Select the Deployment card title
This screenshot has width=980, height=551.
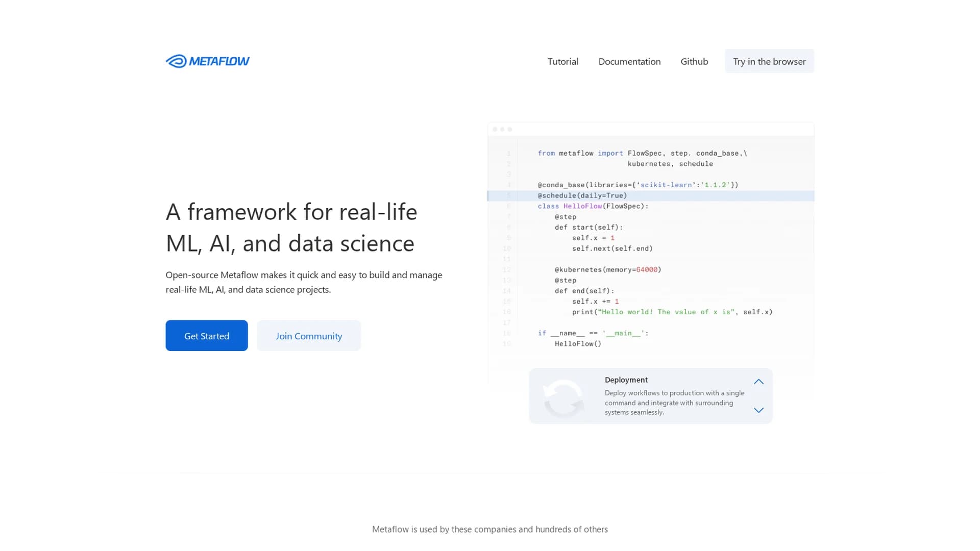click(626, 380)
